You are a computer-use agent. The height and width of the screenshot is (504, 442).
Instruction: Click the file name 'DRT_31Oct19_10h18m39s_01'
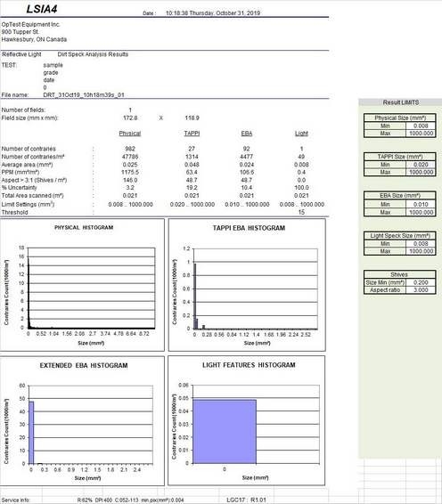[x=84, y=95]
